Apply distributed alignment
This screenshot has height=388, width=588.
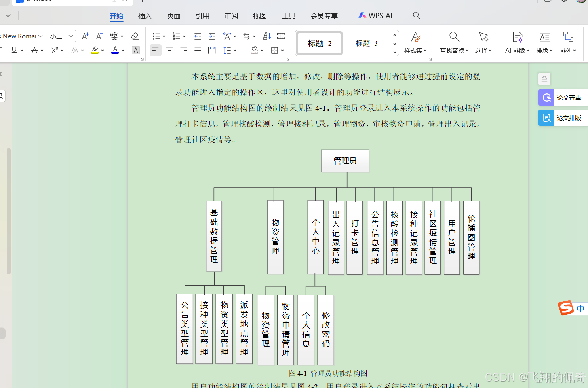pyautogui.click(x=212, y=50)
